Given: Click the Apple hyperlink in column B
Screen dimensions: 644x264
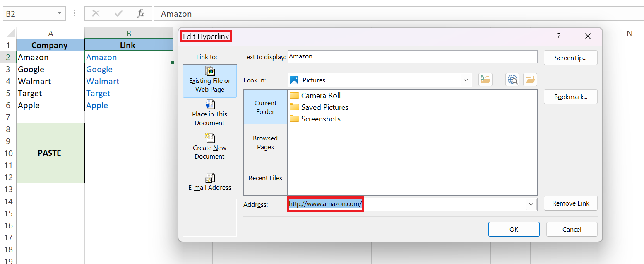Looking at the screenshot, I should (97, 106).
